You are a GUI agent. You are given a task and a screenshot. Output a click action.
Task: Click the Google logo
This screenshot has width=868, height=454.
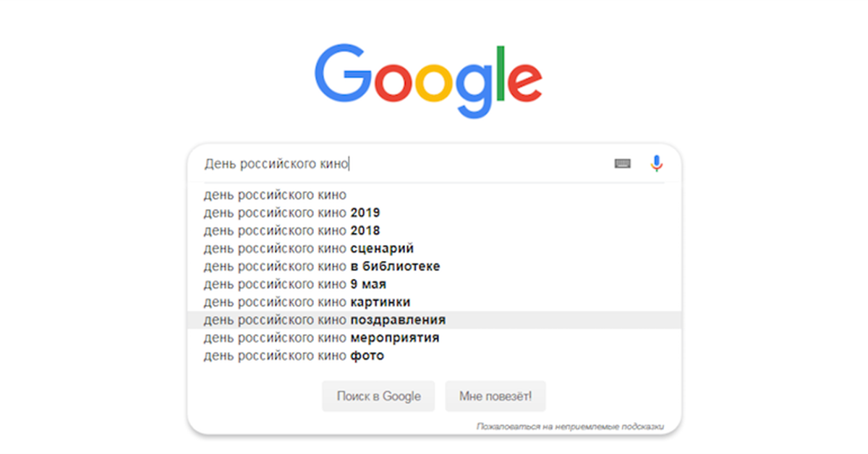tap(428, 80)
